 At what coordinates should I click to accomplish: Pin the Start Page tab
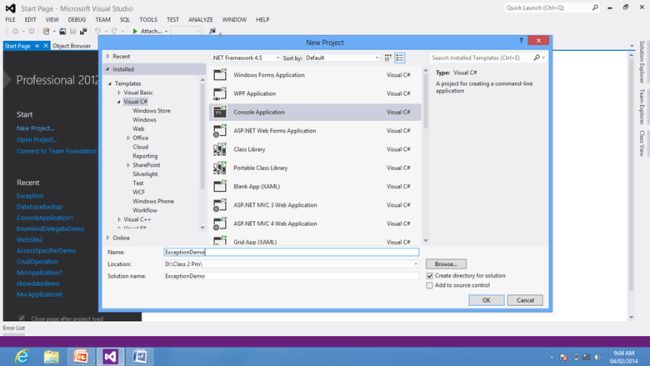(37, 46)
